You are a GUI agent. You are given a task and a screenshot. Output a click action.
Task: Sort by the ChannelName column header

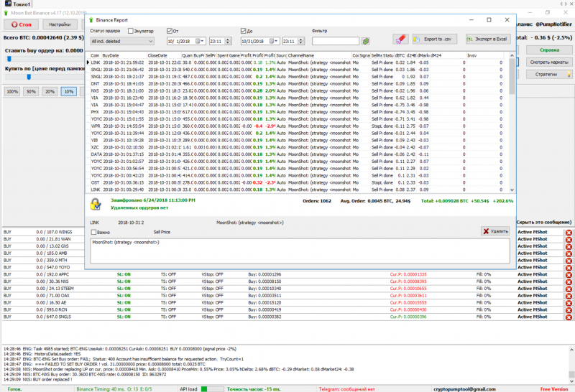[x=319, y=55]
